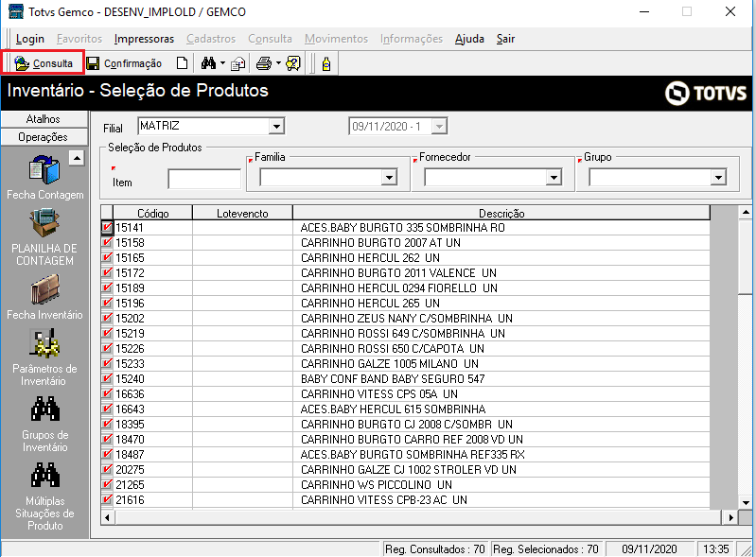Viewport: 756px width, 557px height.
Task: Select row CARRINHO HERCUL 262 UN
Action: [406, 258]
